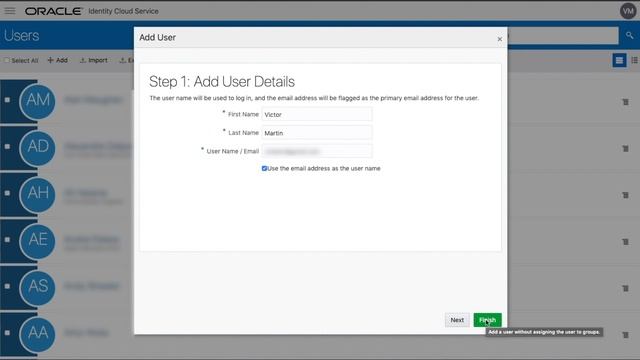The image size is (640, 360).
Task: Switch to the detailed list view icon
Action: coord(634,60)
